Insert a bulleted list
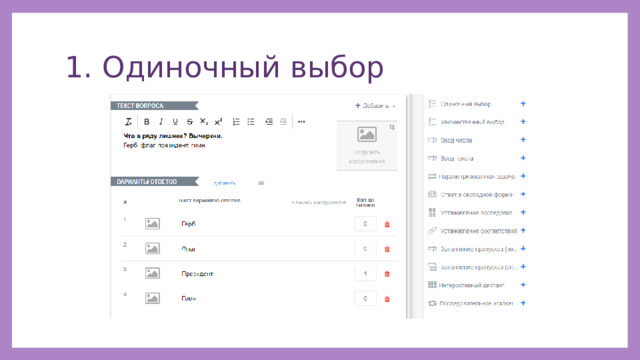The image size is (640, 360). pyautogui.click(x=251, y=122)
